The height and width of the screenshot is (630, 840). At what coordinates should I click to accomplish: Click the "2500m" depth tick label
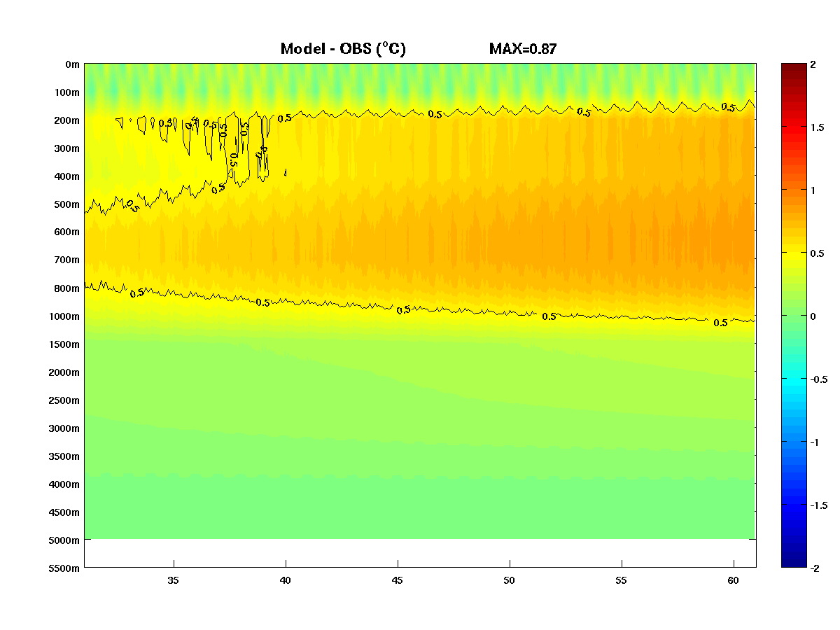point(64,400)
